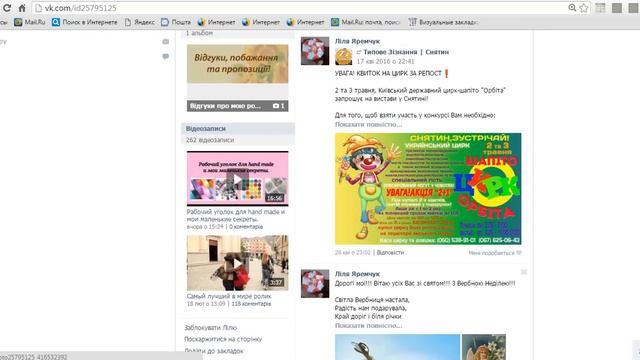The width and height of the screenshot is (640, 360).
Task: Open the 262 відеозаписи count link
Action: tap(210, 140)
